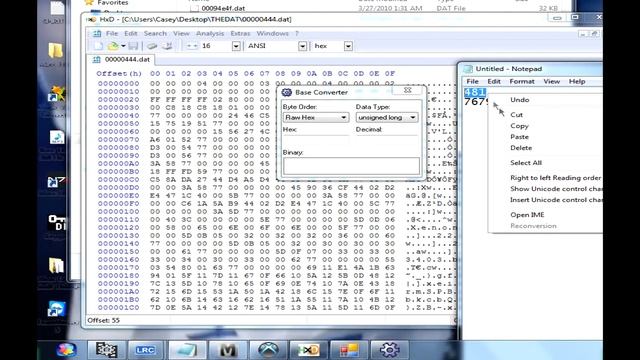Minimize the HxD window
640x360 pixels.
(557, 18)
